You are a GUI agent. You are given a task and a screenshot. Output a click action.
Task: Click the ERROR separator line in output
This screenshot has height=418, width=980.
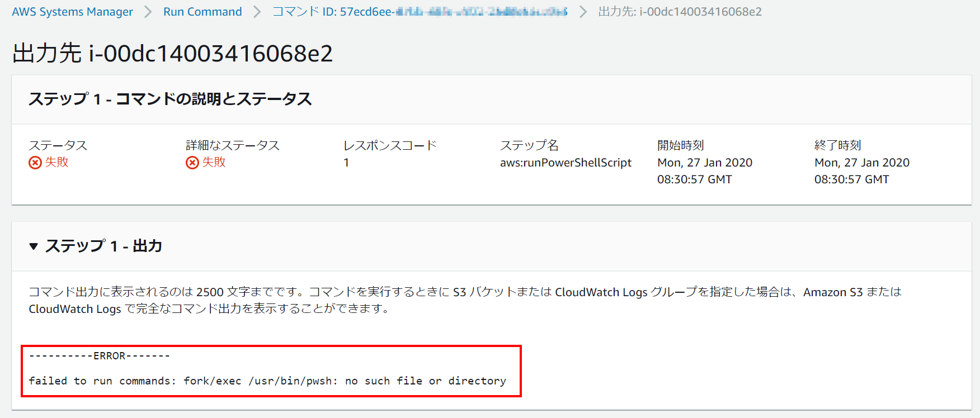coord(100,356)
